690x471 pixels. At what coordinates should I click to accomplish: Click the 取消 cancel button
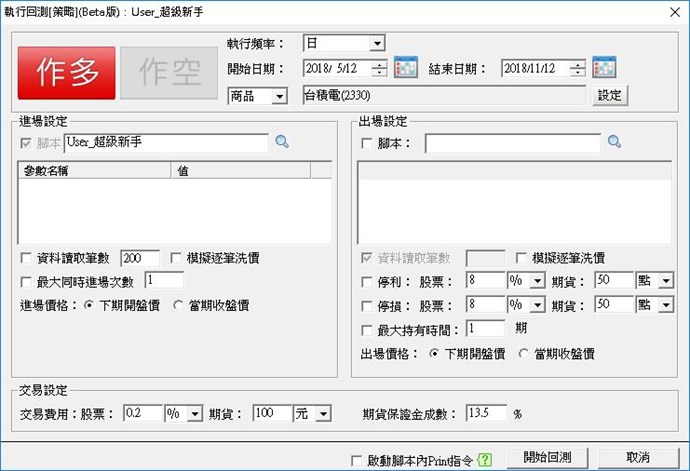coord(638,458)
